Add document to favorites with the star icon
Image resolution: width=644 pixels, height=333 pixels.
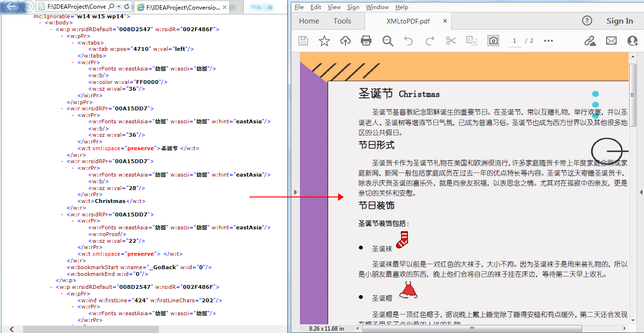click(324, 41)
